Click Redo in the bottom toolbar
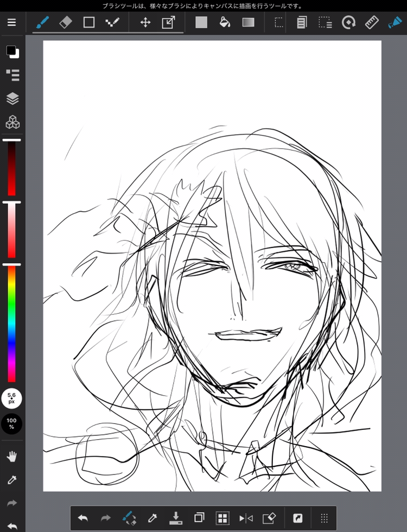The image size is (407, 532). 106,518
